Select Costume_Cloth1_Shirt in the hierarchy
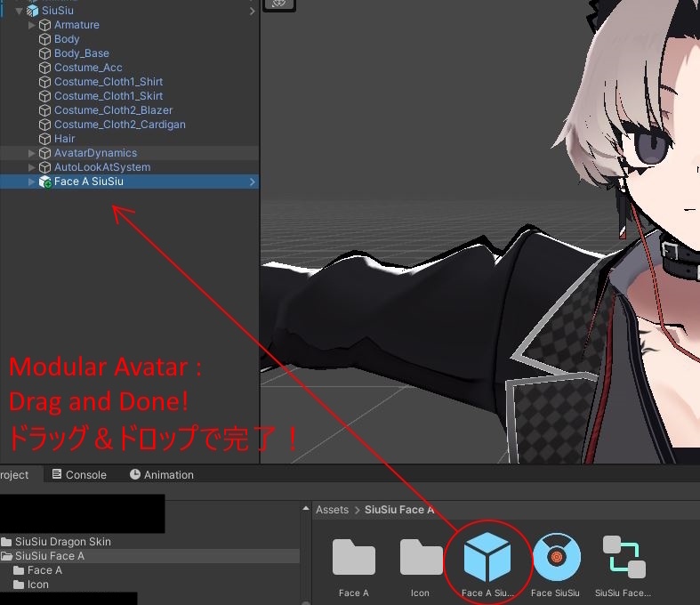Viewport: 700px width, 605px height. tap(109, 82)
